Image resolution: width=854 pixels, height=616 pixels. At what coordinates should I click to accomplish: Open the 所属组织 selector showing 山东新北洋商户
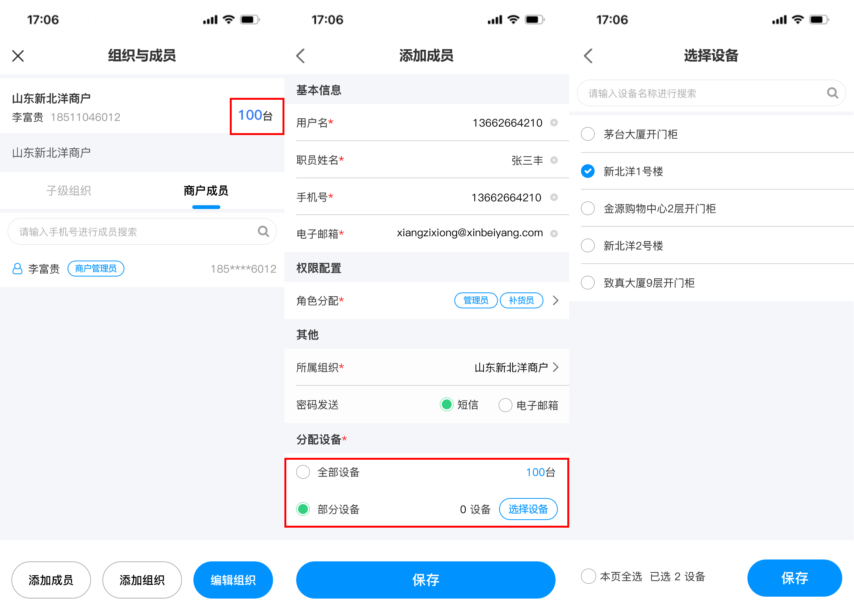[427, 367]
